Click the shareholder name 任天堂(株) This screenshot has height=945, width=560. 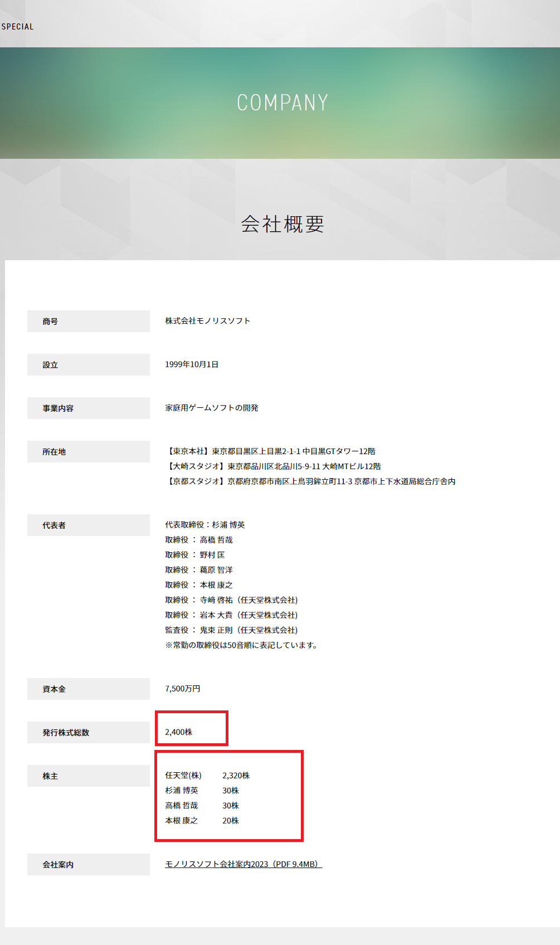(183, 776)
